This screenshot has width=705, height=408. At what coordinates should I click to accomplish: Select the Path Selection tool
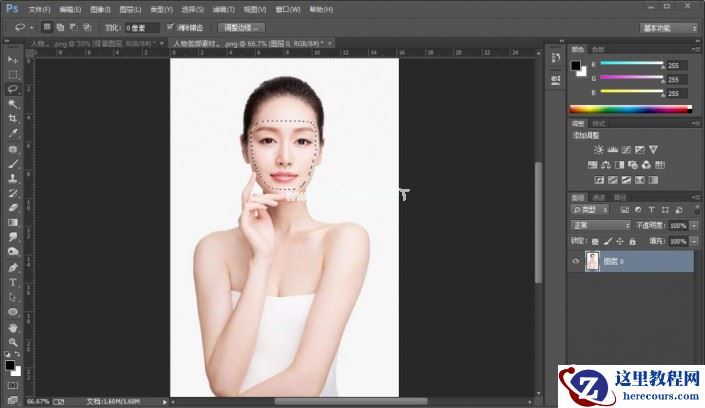pyautogui.click(x=13, y=297)
